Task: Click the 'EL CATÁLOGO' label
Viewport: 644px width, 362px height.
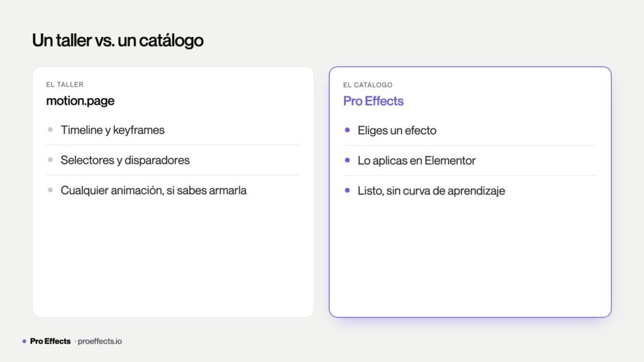Action: [367, 85]
